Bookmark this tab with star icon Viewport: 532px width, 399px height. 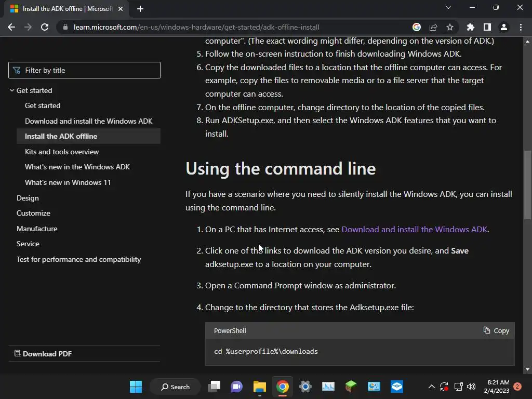(449, 27)
